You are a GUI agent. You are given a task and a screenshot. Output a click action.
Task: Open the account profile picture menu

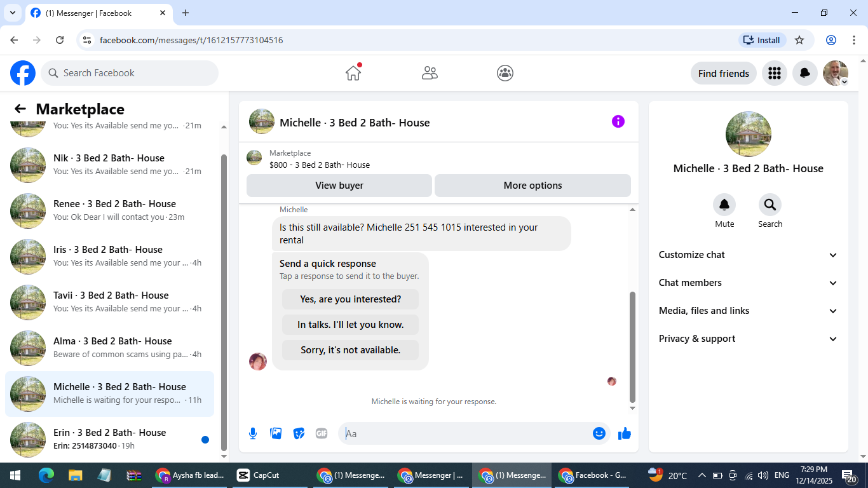[x=835, y=73]
